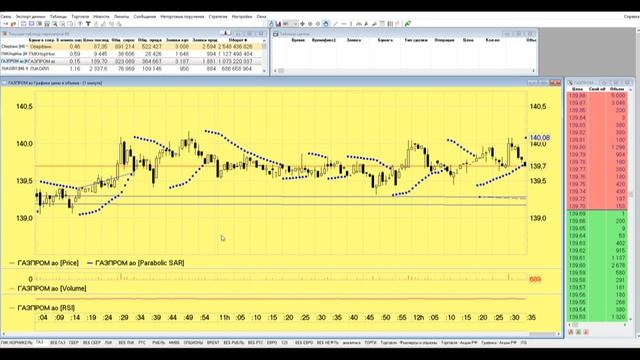Switch to the ЛУК tab
Screen dimensions: 640x360
(108, 342)
